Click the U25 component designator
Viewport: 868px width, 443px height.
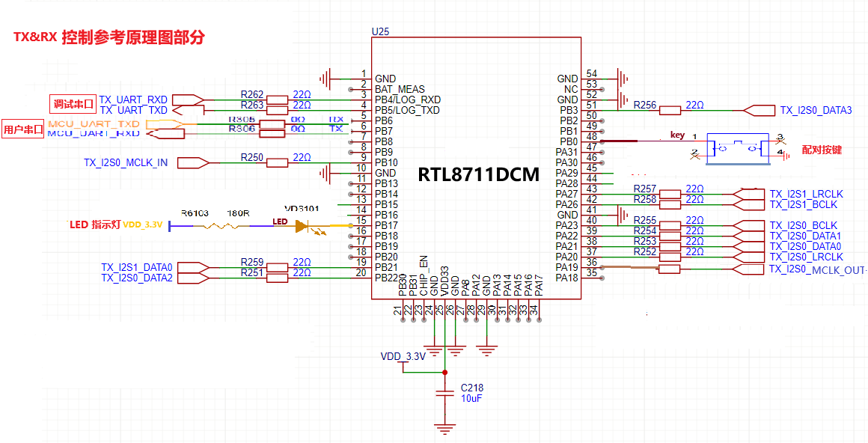tap(380, 31)
